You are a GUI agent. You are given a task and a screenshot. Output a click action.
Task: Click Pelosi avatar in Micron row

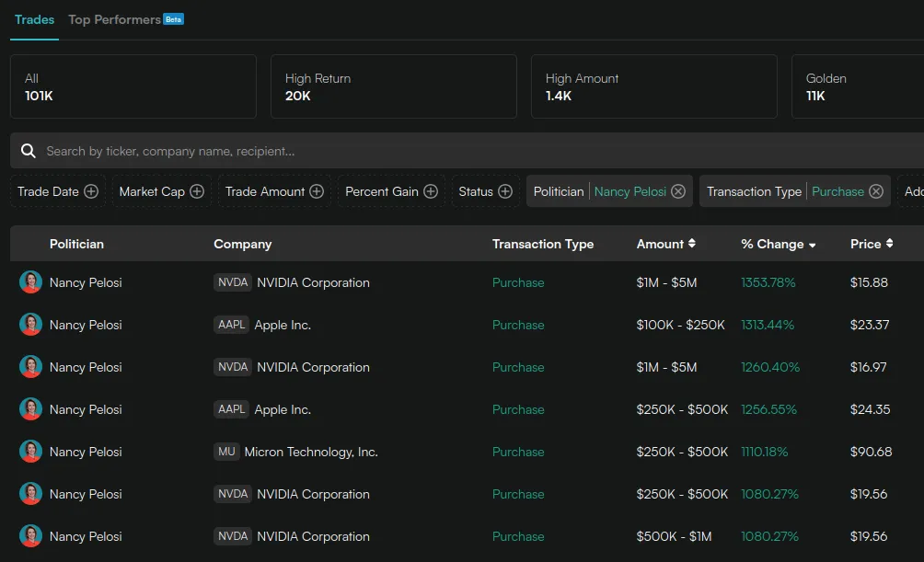point(30,452)
